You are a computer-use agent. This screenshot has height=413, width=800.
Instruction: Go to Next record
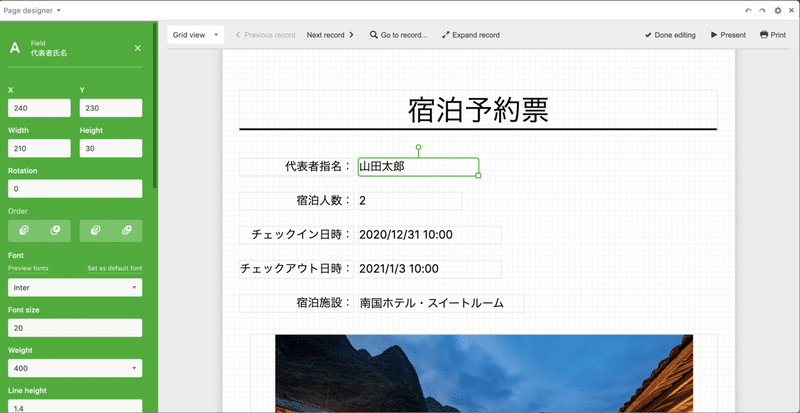coord(330,35)
